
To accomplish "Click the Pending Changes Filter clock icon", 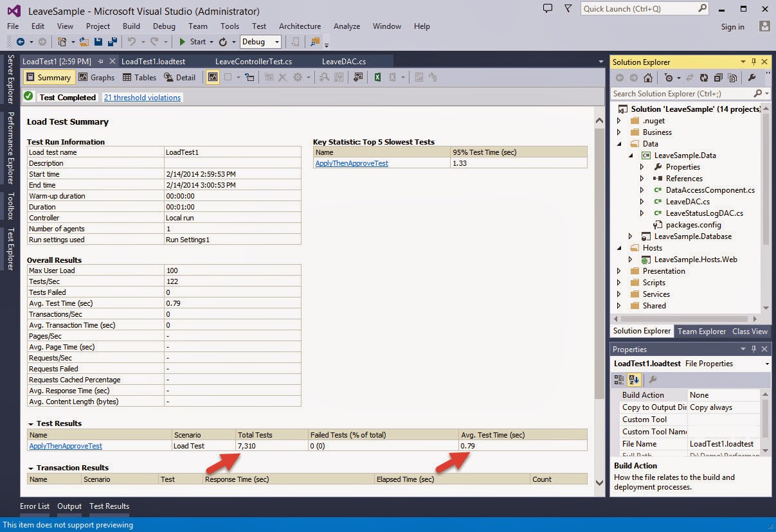I will click(x=669, y=78).
